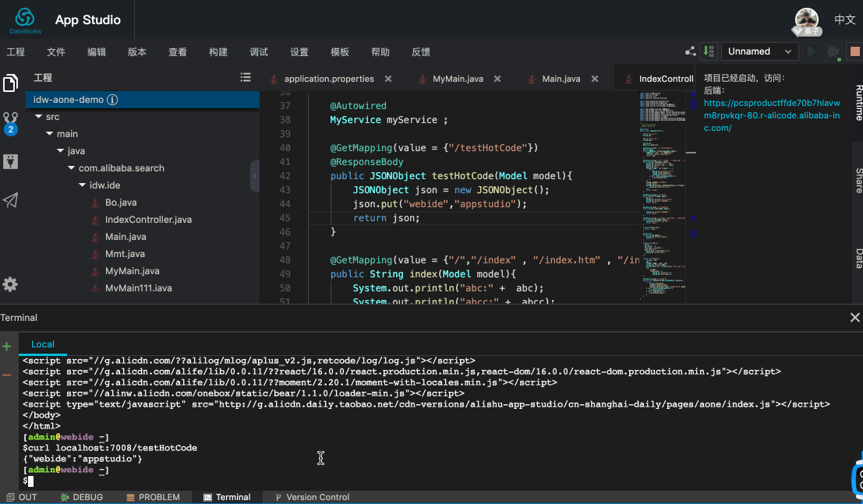This screenshot has width=863, height=504.
Task: Open the OUT panel tab
Action: (x=22, y=497)
